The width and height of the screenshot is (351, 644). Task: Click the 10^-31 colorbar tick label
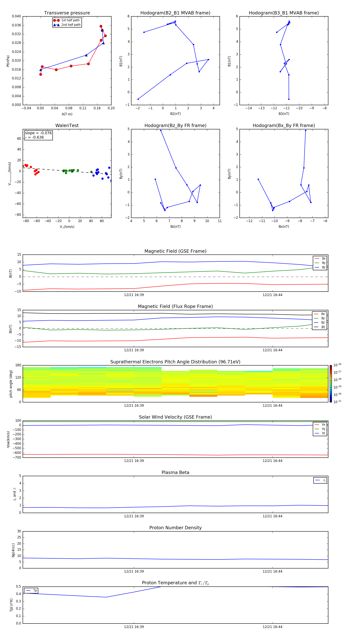337,402
